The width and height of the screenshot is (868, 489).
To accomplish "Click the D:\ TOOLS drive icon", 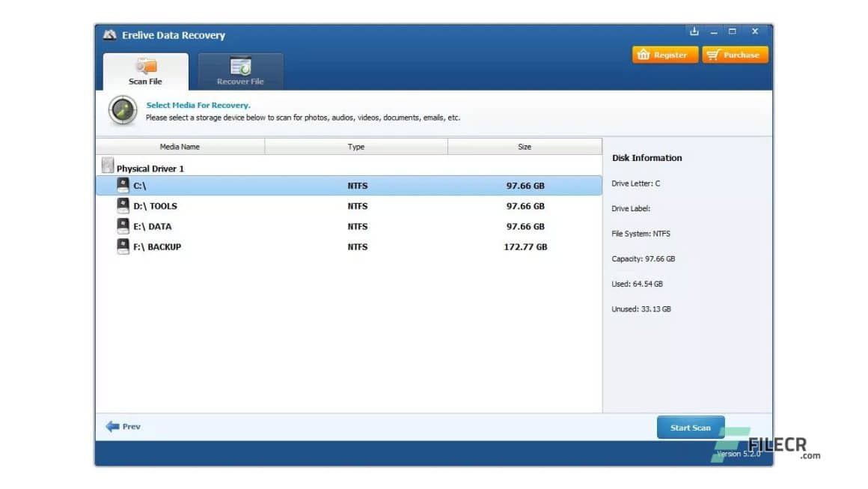I will pos(123,205).
